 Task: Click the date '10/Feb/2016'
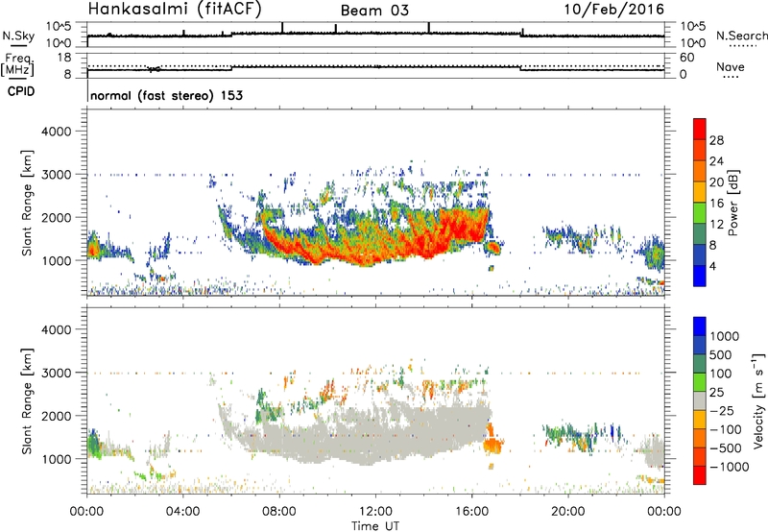coord(613,10)
